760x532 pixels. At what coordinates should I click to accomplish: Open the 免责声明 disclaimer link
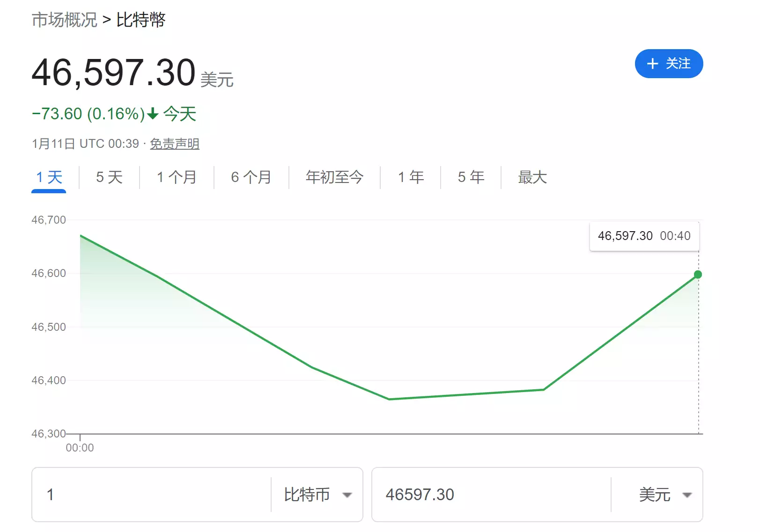click(175, 144)
